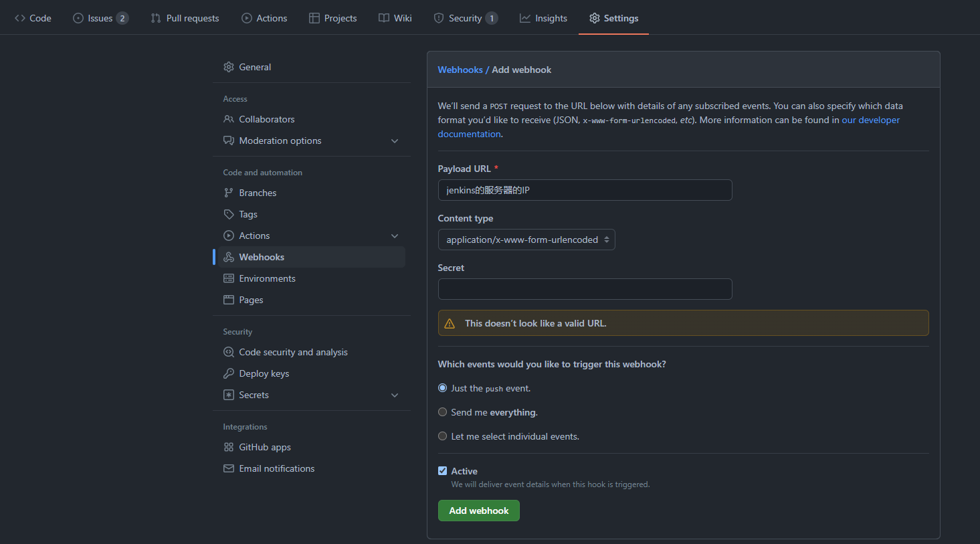
Task: Click the Branches icon in sidebar
Action: pos(229,193)
